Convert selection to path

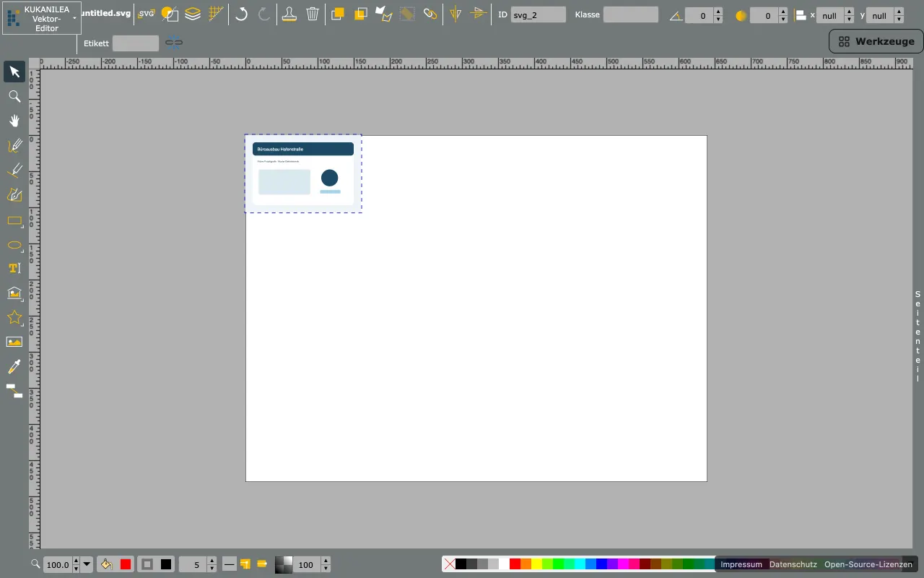coord(384,14)
